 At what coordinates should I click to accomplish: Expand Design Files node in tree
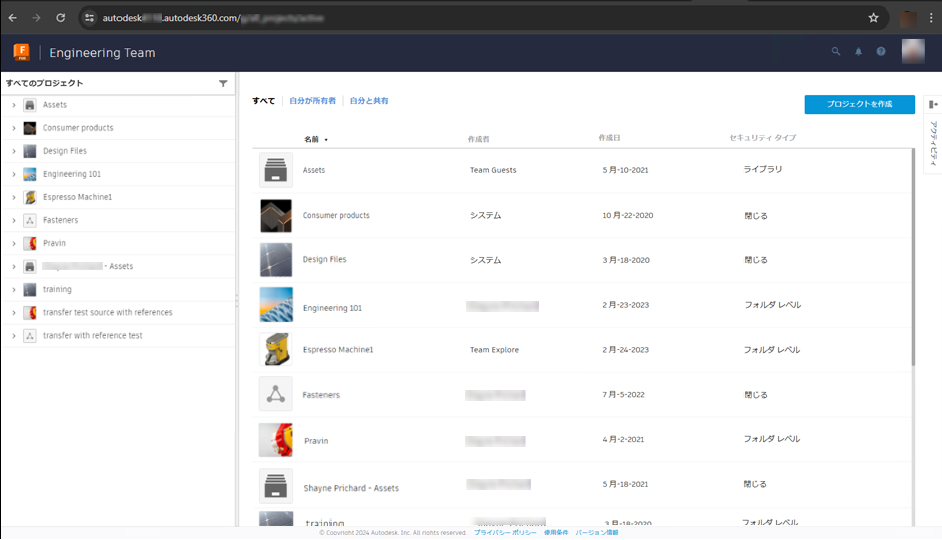tap(14, 151)
